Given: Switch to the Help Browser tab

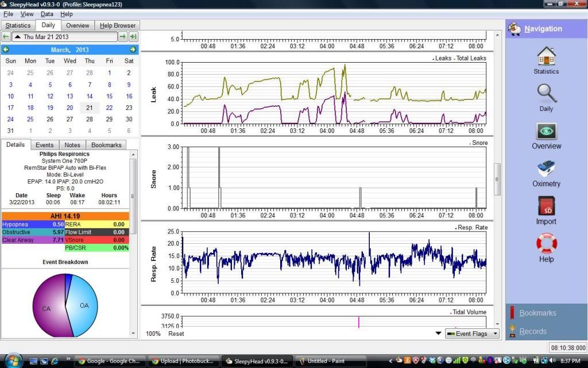Looking at the screenshot, I should click(x=117, y=25).
